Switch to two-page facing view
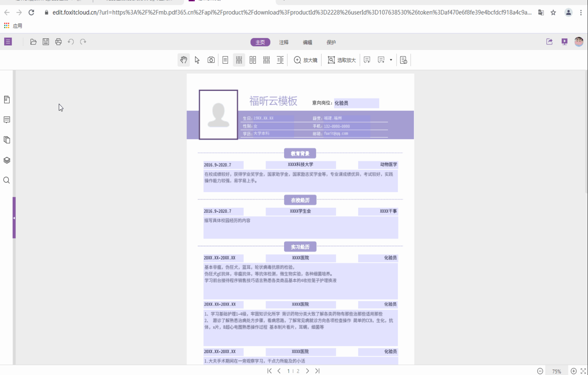 [253, 60]
